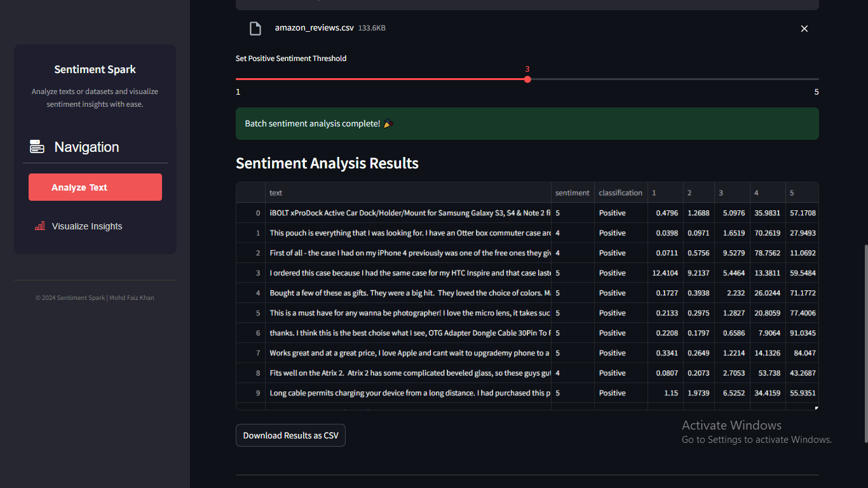Click the column header labeled 5
This screenshot has height=488, width=868.
point(801,193)
